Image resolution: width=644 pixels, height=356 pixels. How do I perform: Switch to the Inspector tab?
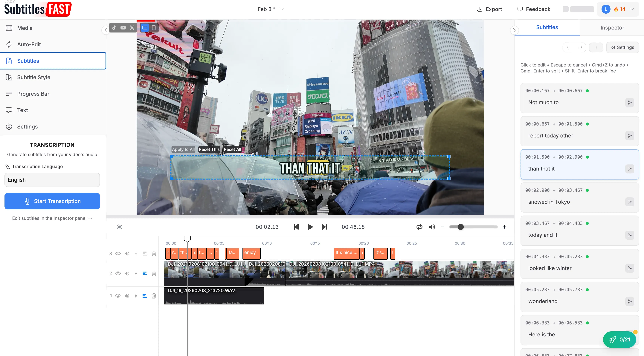coord(612,28)
